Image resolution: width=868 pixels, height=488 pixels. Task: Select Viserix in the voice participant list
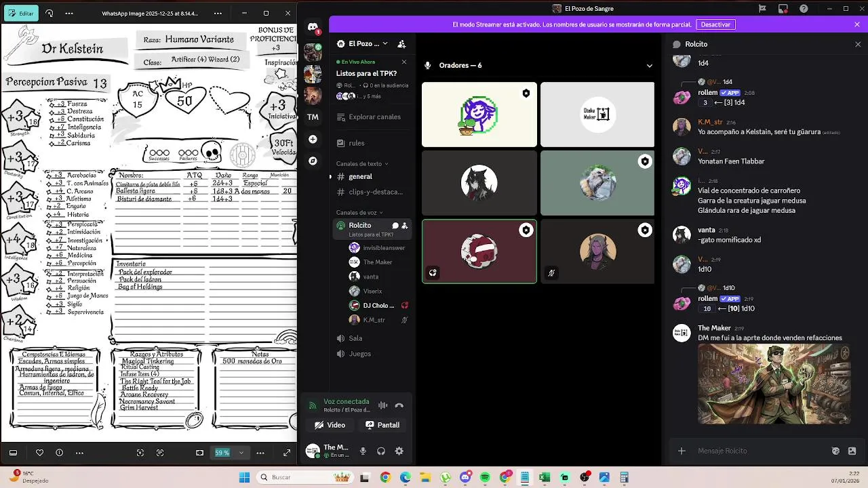[x=378, y=291]
